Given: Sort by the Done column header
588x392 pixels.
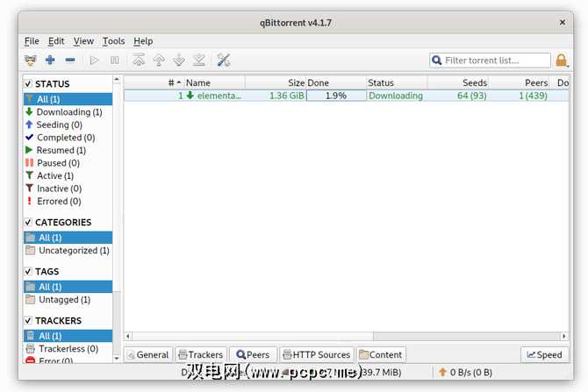Looking at the screenshot, I should 336,82.
